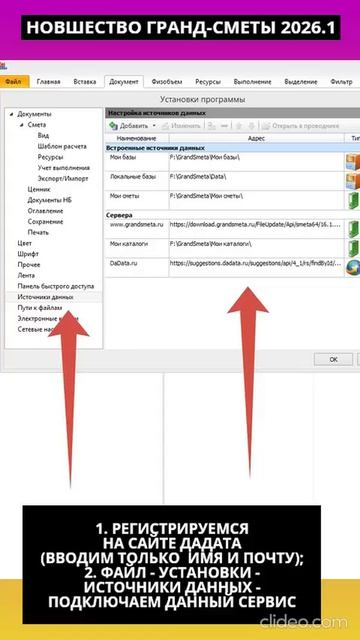Select Смета in the settings tree
The image size is (360, 640).
coord(37,125)
